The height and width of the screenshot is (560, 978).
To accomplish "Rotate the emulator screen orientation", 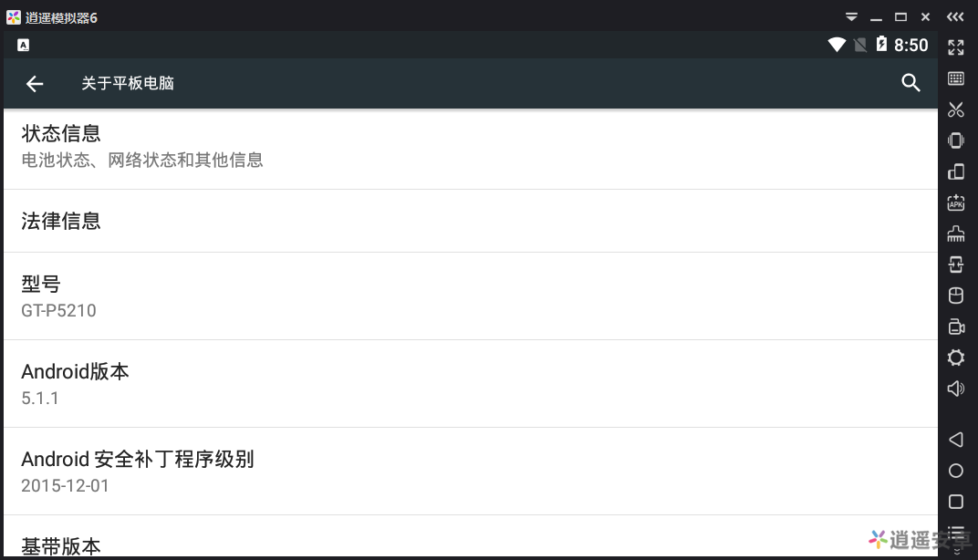I will [x=955, y=171].
